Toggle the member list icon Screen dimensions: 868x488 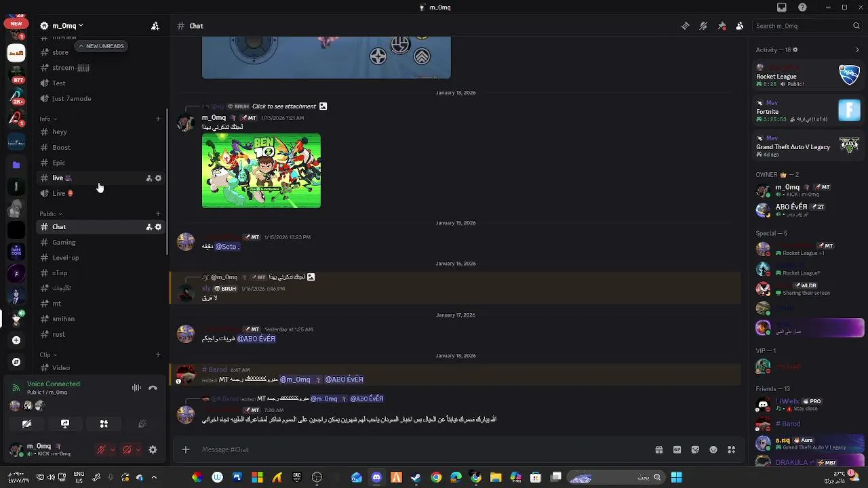click(740, 26)
